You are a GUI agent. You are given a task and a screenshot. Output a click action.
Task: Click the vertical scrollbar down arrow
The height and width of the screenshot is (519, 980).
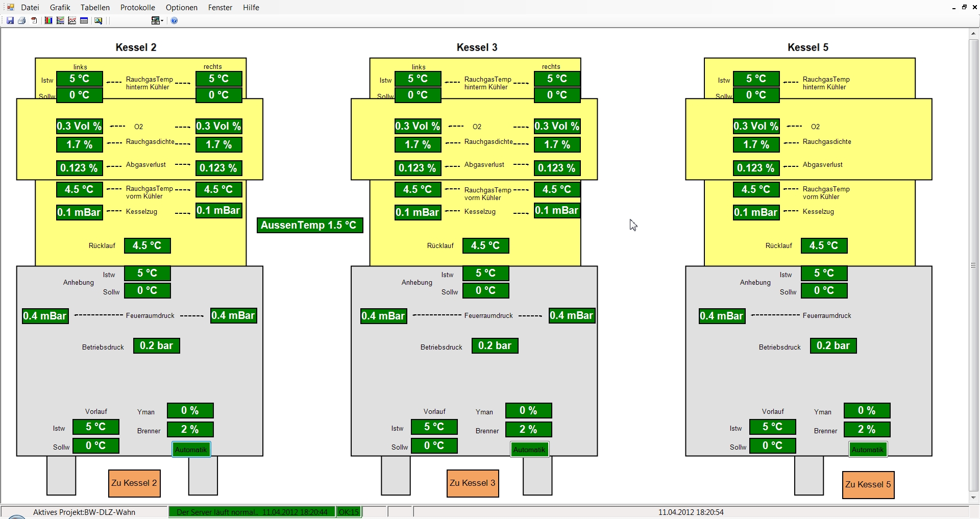coord(973,498)
